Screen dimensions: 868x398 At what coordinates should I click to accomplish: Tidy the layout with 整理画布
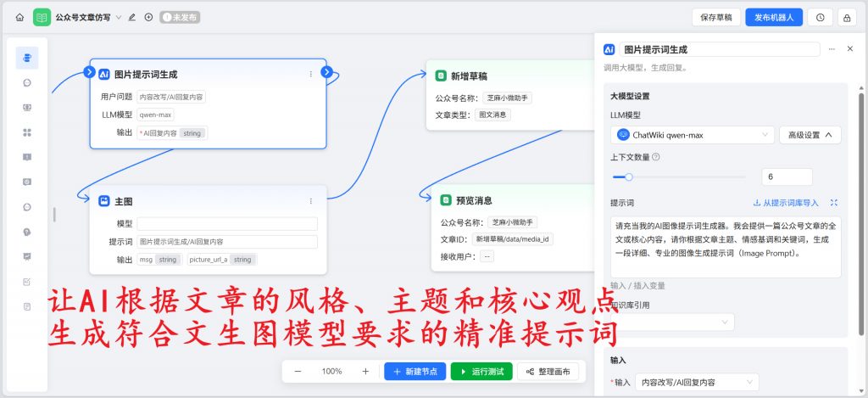point(548,372)
